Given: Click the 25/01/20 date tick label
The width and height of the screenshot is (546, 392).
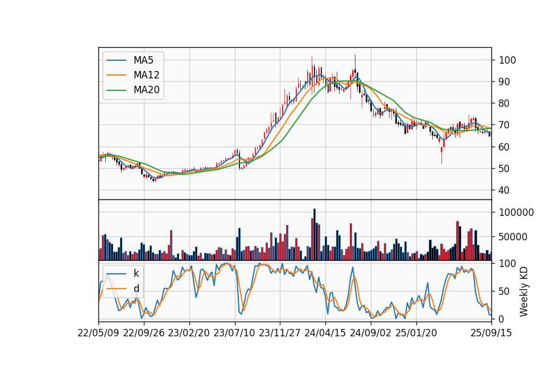Looking at the screenshot, I should tap(416, 333).
